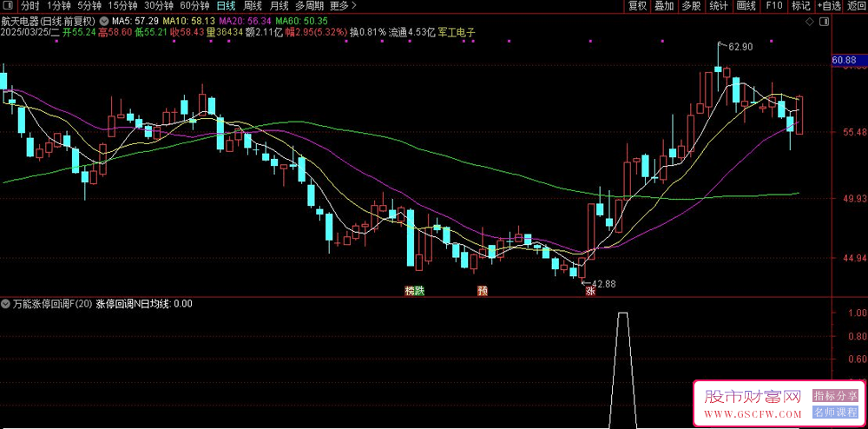Viewport: 868px width, 429px height.
Task: Toggle the left sidebar panel icon
Action: tap(9, 6)
